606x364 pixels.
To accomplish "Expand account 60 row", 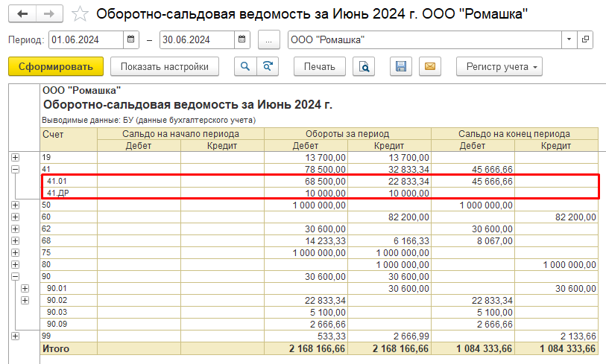I will tap(15, 217).
